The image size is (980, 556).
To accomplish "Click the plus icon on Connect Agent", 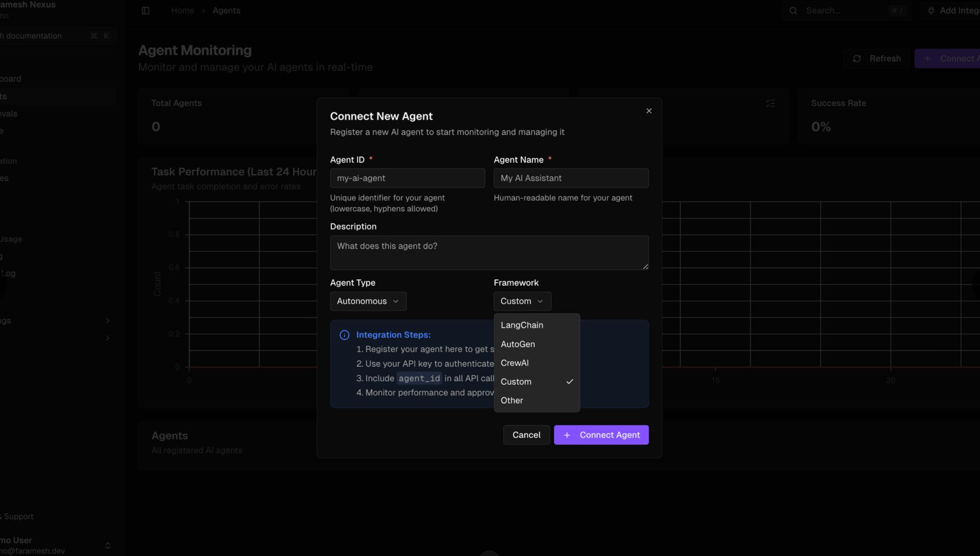I will tap(567, 435).
